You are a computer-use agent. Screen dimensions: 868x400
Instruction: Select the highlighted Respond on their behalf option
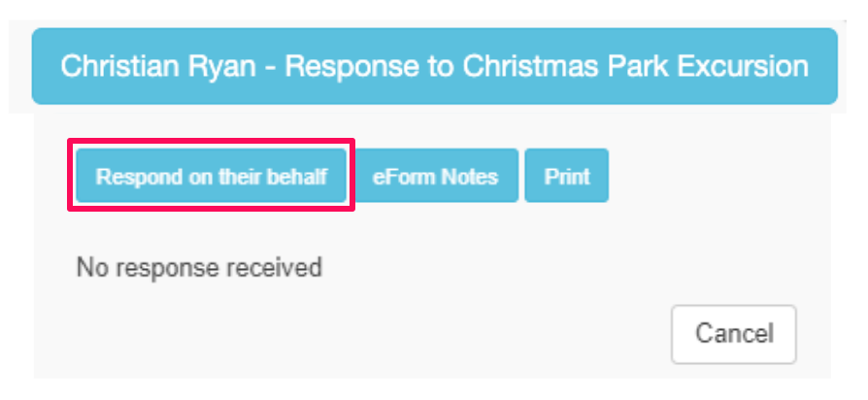pos(211,176)
